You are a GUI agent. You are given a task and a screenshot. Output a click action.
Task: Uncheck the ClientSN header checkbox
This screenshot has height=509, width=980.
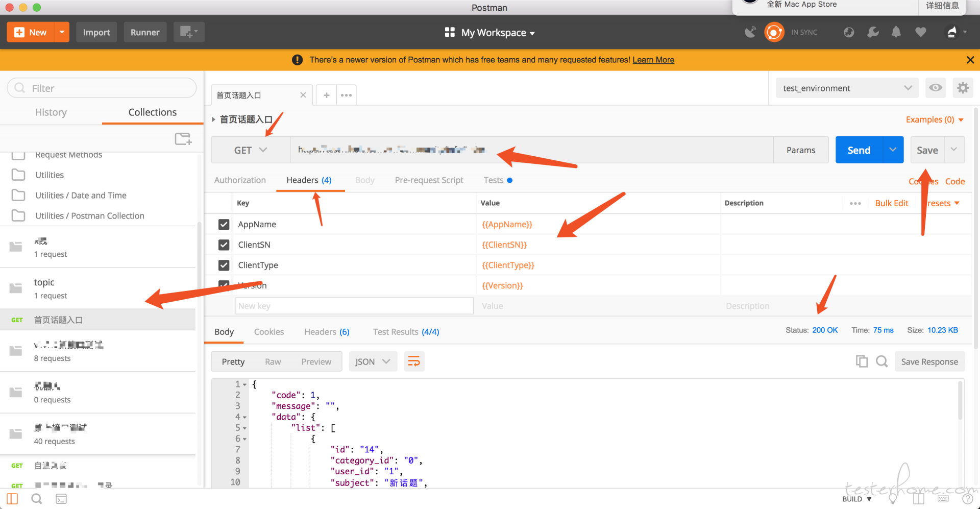224,245
